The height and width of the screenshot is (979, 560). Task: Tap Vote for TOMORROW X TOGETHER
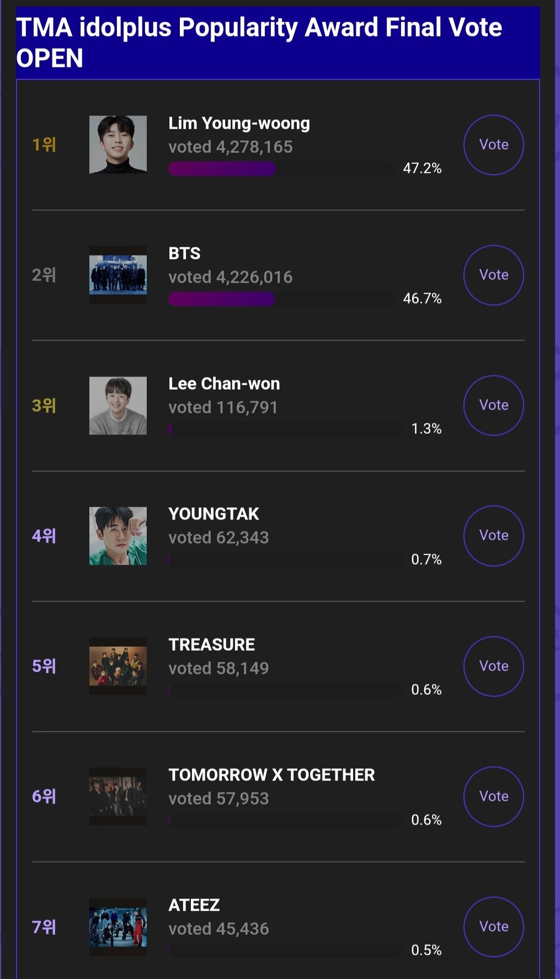pos(493,796)
